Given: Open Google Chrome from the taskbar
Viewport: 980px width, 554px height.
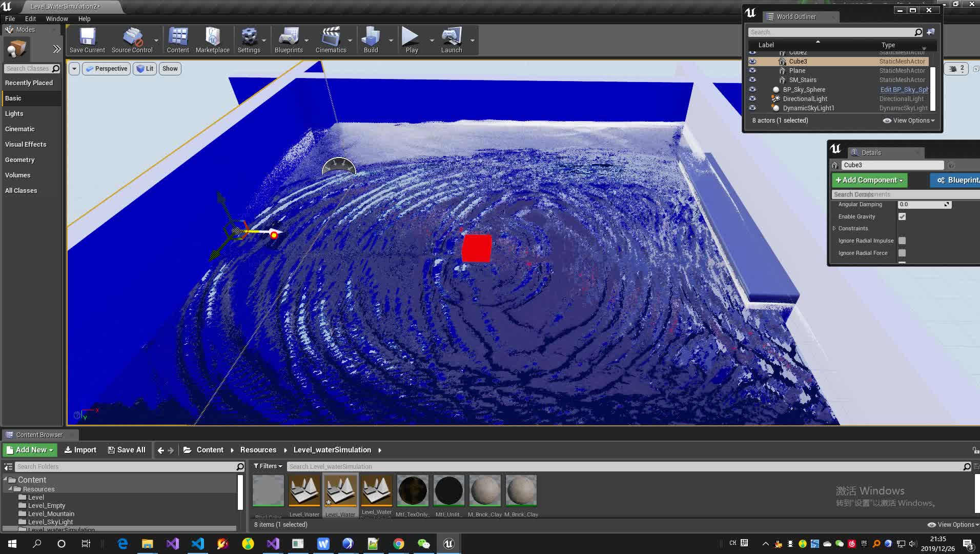Looking at the screenshot, I should coord(398,544).
